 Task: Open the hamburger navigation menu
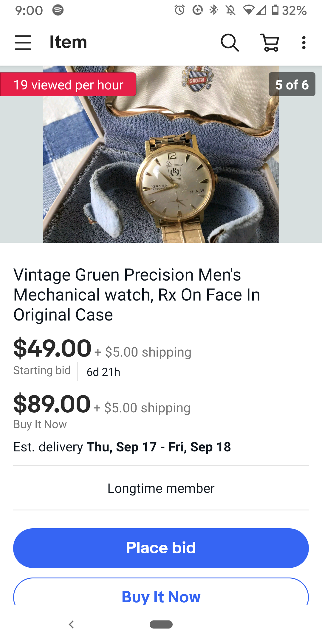pos(23,42)
